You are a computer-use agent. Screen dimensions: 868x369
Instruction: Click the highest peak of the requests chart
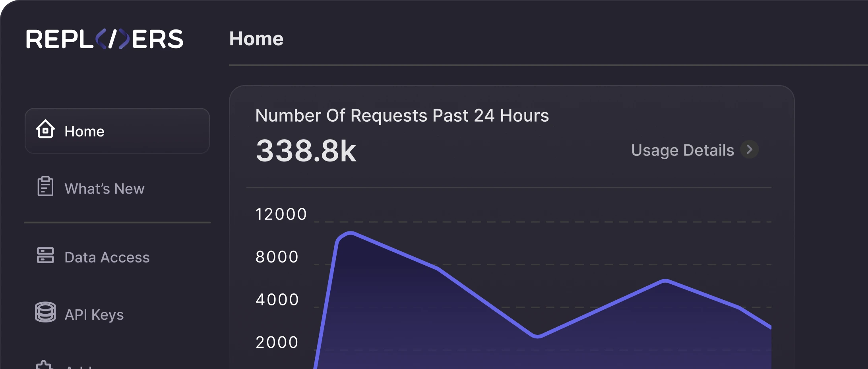tap(351, 233)
